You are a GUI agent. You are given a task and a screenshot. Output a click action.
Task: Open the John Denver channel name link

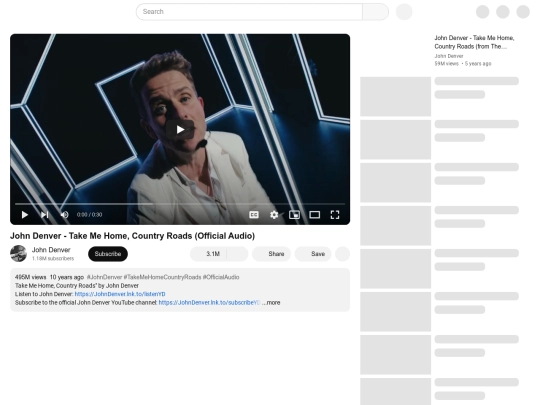point(51,250)
